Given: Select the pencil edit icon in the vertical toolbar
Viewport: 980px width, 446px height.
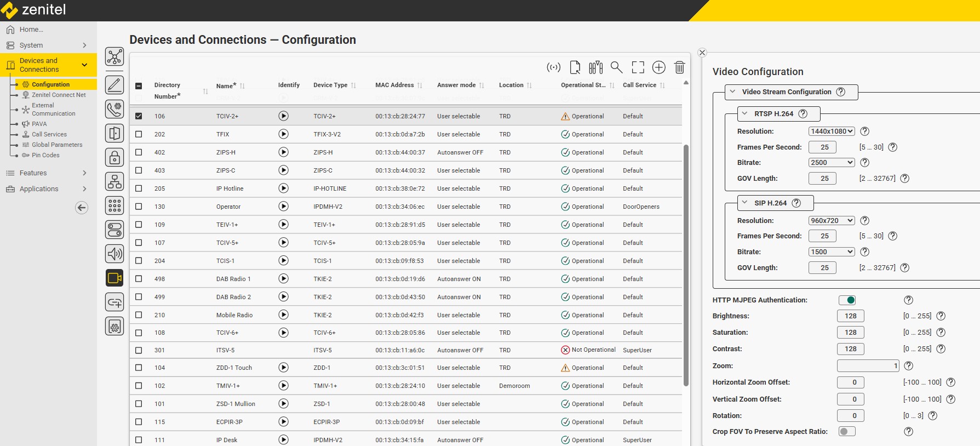Looking at the screenshot, I should point(114,85).
